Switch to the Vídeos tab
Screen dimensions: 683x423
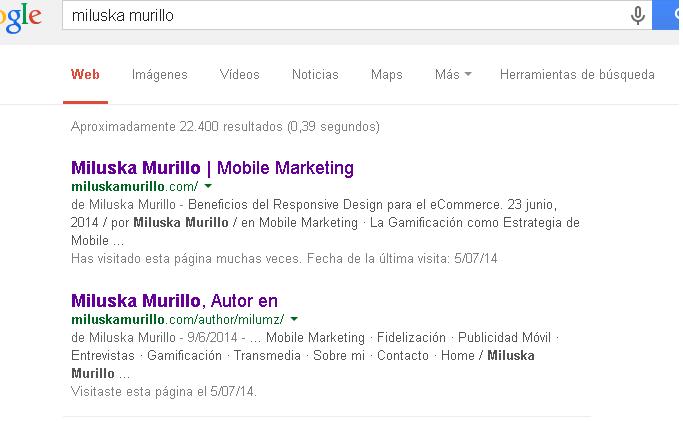[240, 74]
